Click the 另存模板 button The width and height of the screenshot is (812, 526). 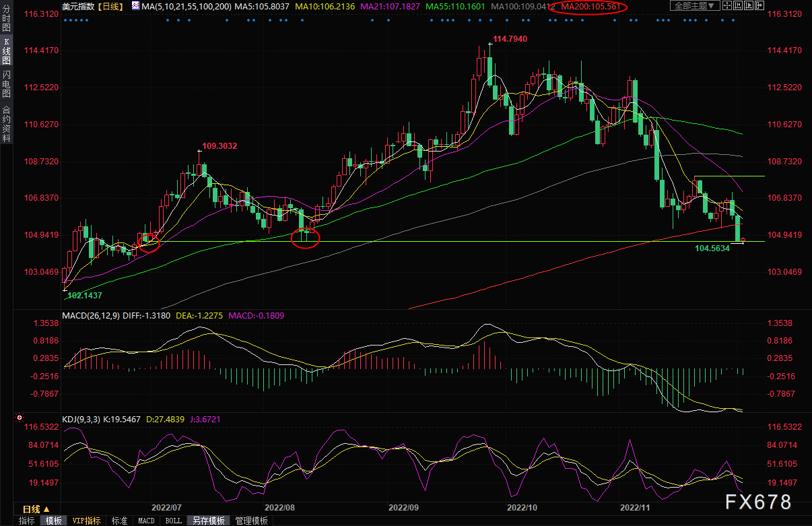(208, 521)
